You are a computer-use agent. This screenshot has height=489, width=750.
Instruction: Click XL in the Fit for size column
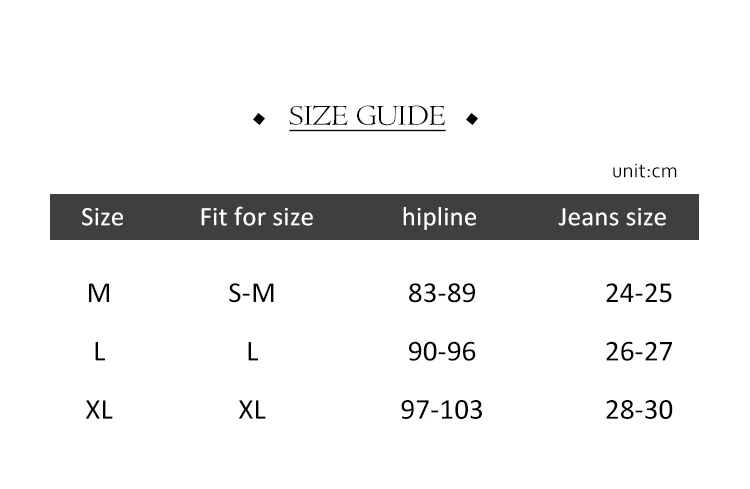252,410
